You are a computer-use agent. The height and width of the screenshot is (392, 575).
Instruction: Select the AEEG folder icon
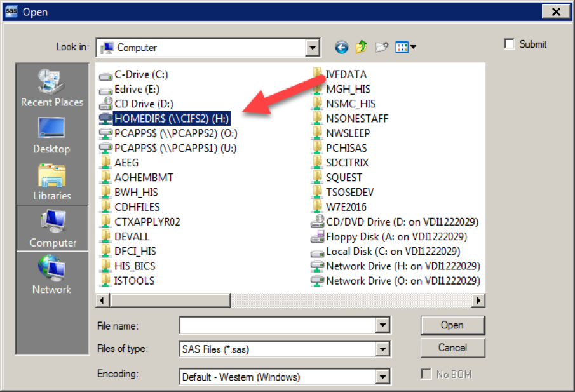pyautogui.click(x=105, y=163)
